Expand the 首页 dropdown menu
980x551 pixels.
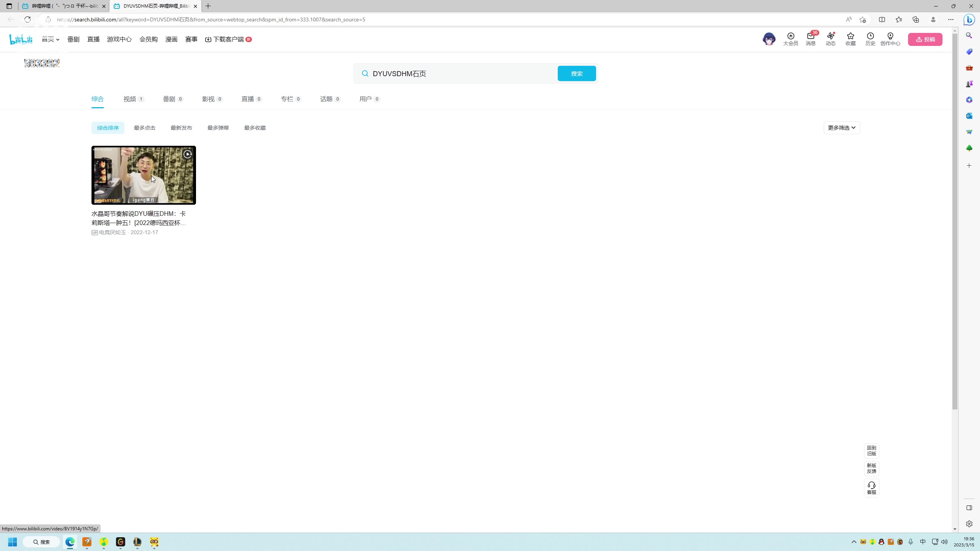pos(51,39)
